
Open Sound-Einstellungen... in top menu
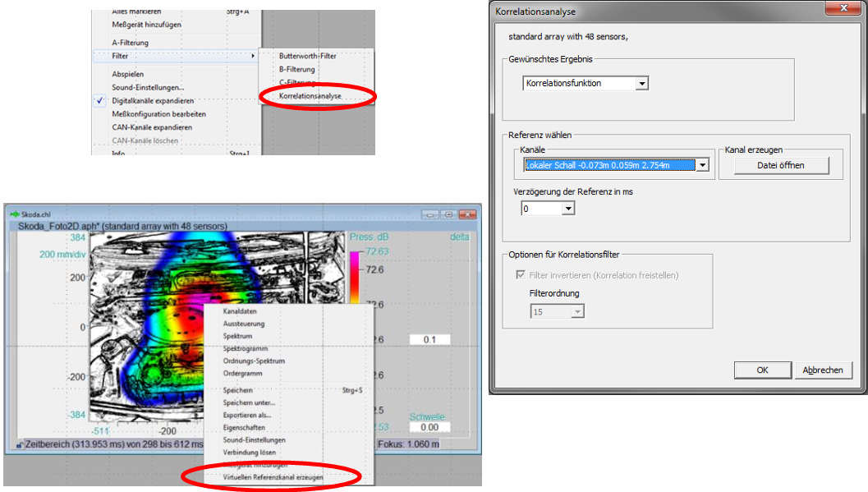[148, 87]
